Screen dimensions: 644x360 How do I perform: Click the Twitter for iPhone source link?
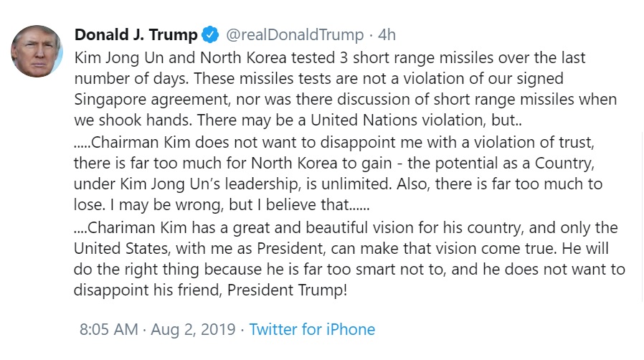312,330
